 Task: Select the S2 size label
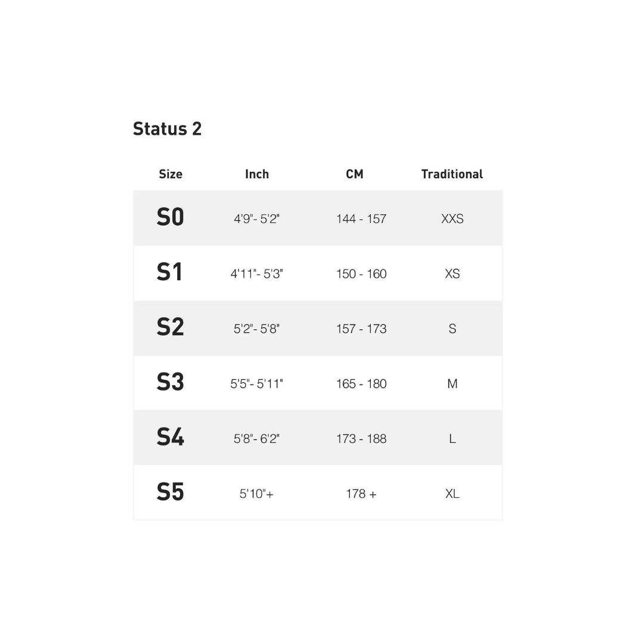pos(171,327)
